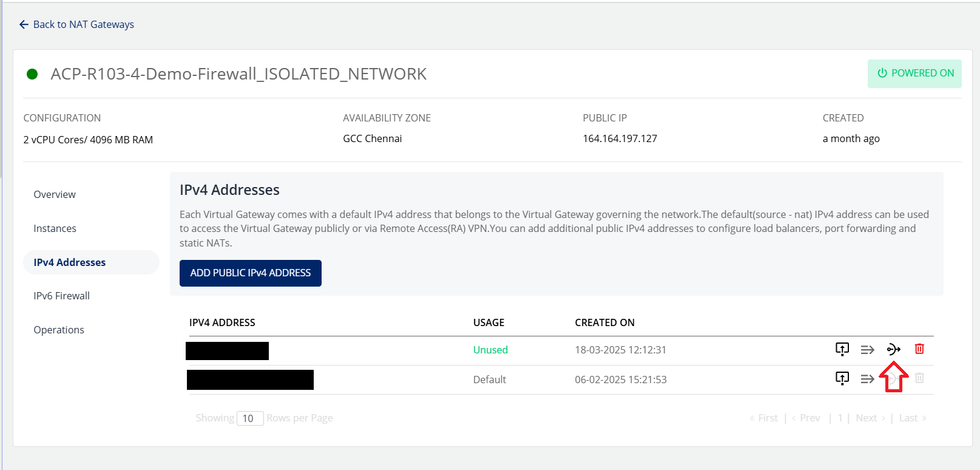Screen dimensions: 980x470
Task: Delete the Unused IPv4 address via red trash icon
Action: click(x=919, y=349)
